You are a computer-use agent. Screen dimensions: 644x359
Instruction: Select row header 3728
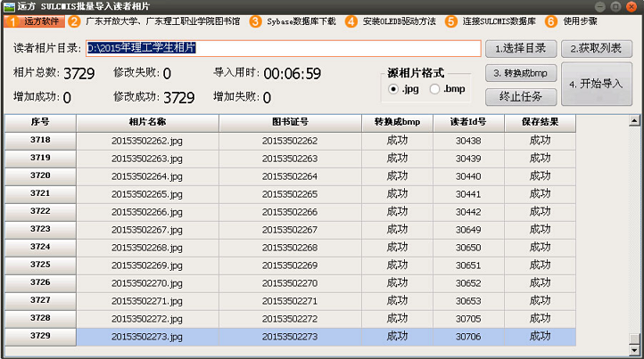(x=40, y=319)
